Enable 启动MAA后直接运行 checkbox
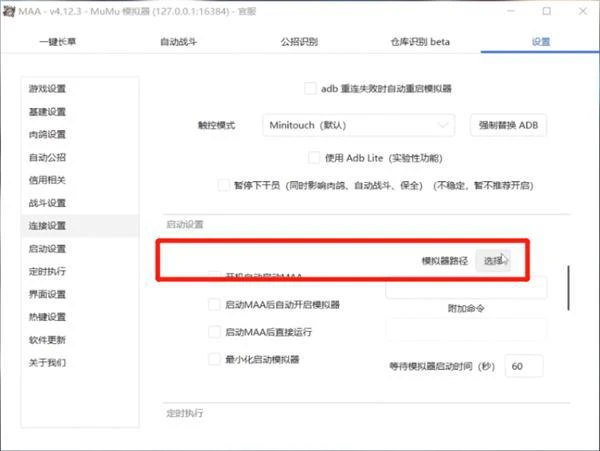This screenshot has width=600, height=451. (214, 332)
